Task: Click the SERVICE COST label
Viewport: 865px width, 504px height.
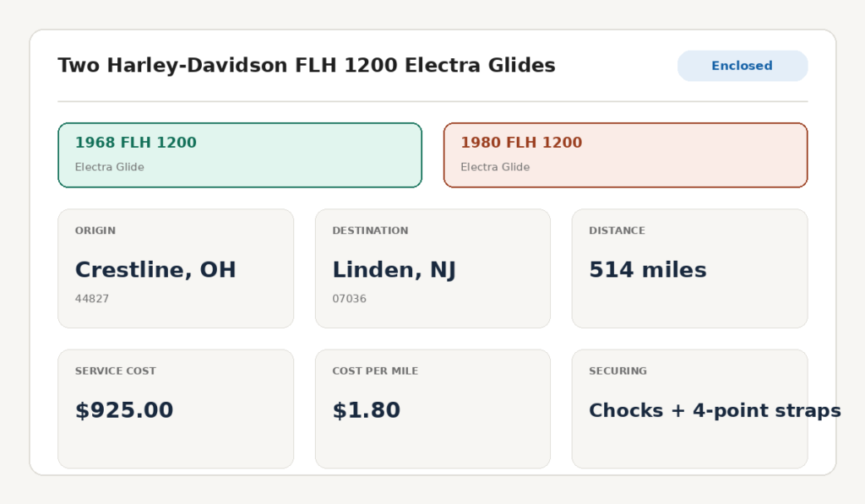Action: click(115, 371)
